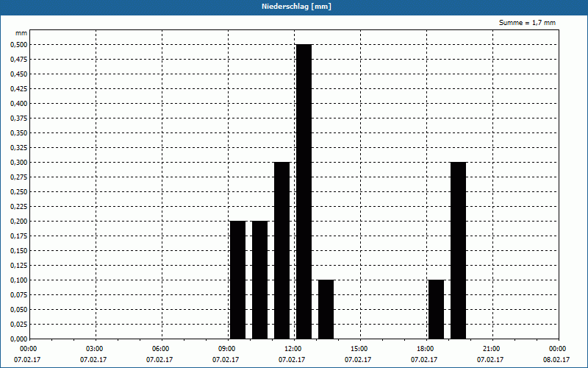Click the "0,325" y-axis value
588x368 pixels.
click(19, 148)
